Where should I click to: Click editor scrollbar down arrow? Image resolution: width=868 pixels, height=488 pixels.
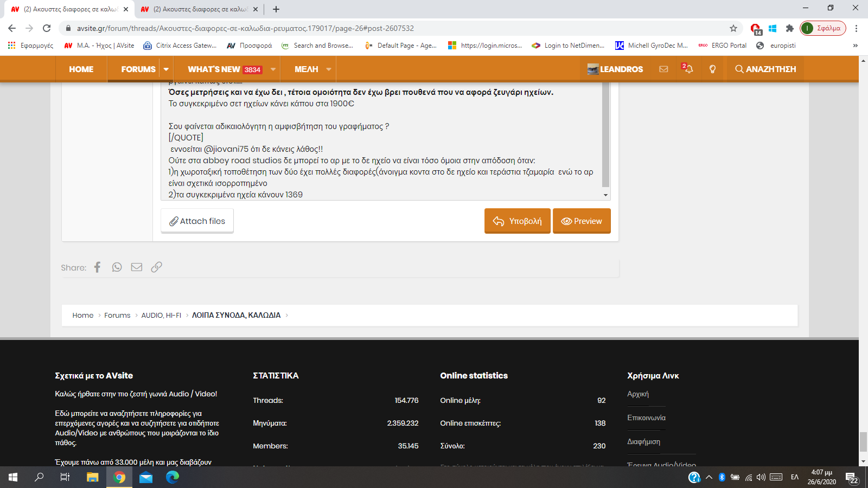pyautogui.click(x=605, y=195)
